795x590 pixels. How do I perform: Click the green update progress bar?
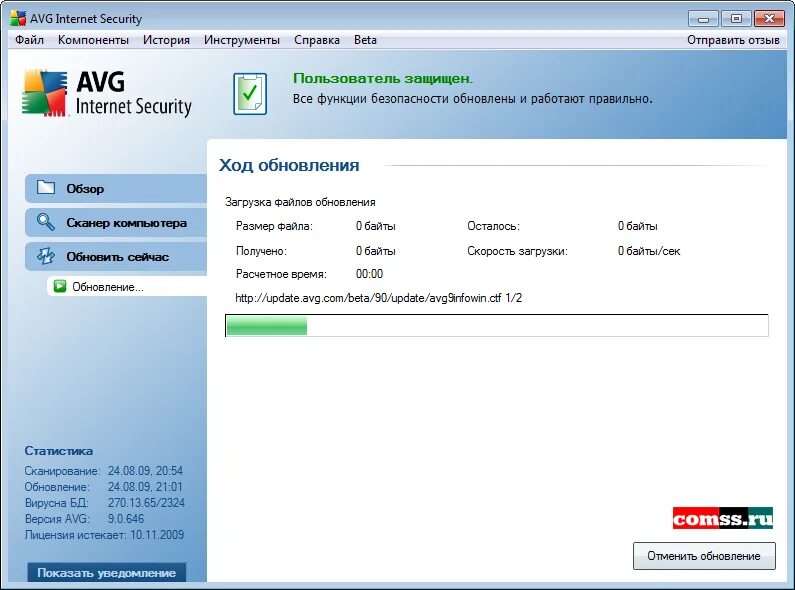click(497, 325)
